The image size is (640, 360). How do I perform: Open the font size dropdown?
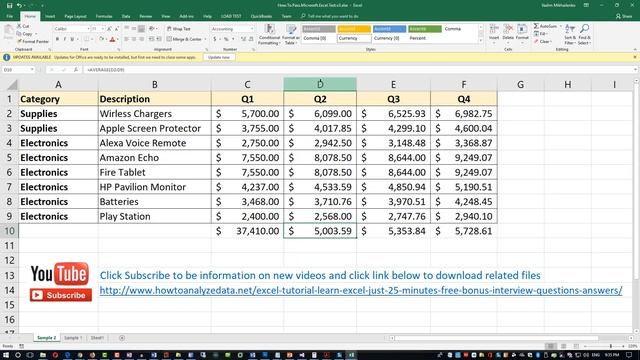pos(102,29)
